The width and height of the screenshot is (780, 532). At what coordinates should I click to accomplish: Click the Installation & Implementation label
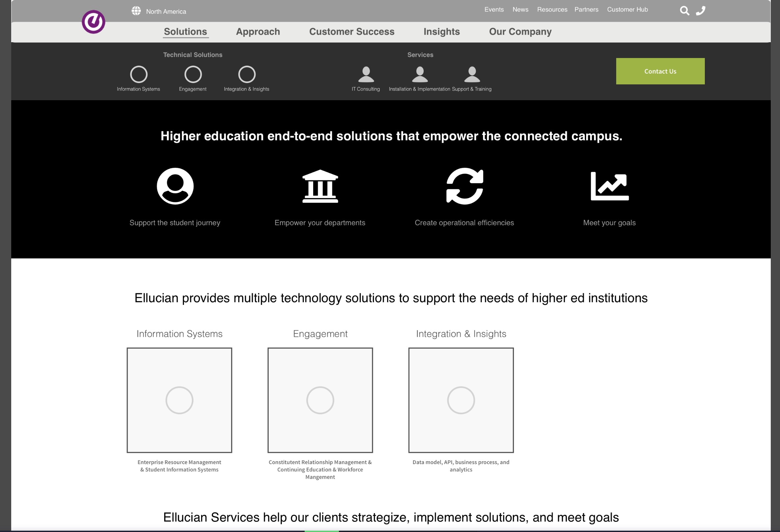click(419, 89)
